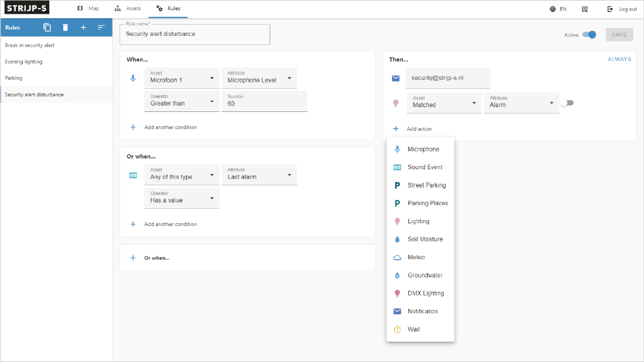Viewport: 644px width, 362px height.
Task: Choose Sound Event from the action menu
Action: coord(420,167)
